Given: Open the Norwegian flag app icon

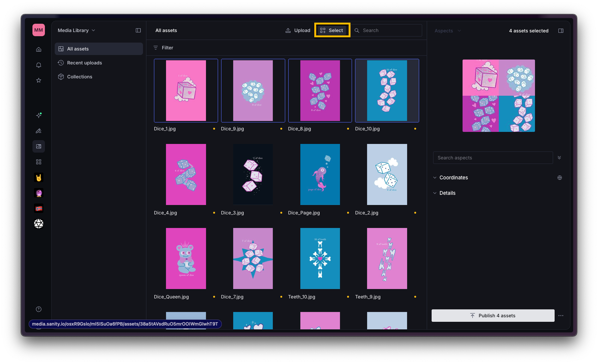Looking at the screenshot, I should coord(38,208).
